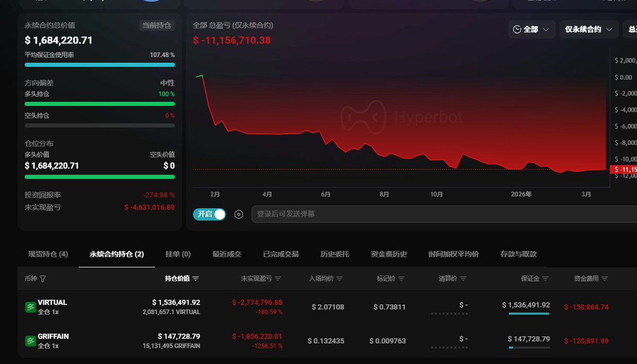Click the 空头持仓 empty progress bar
The image size is (637, 364).
click(100, 125)
